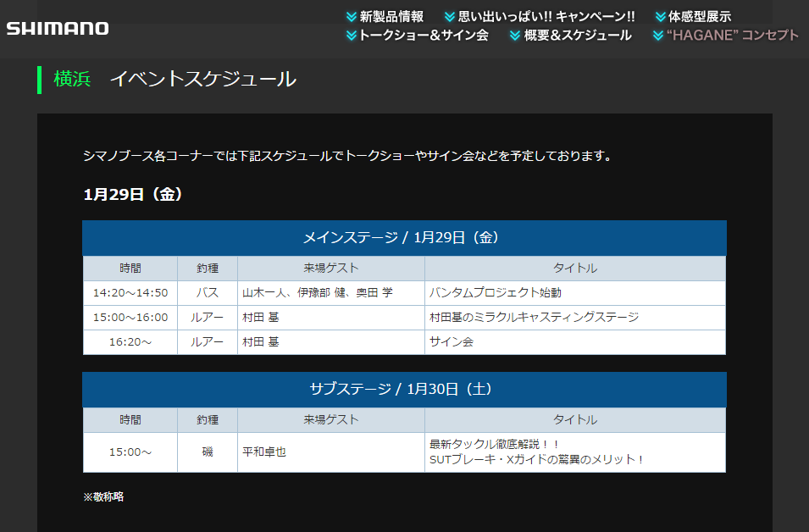Click the chevron icon beside 概要&スケジュール

[x=515, y=36]
